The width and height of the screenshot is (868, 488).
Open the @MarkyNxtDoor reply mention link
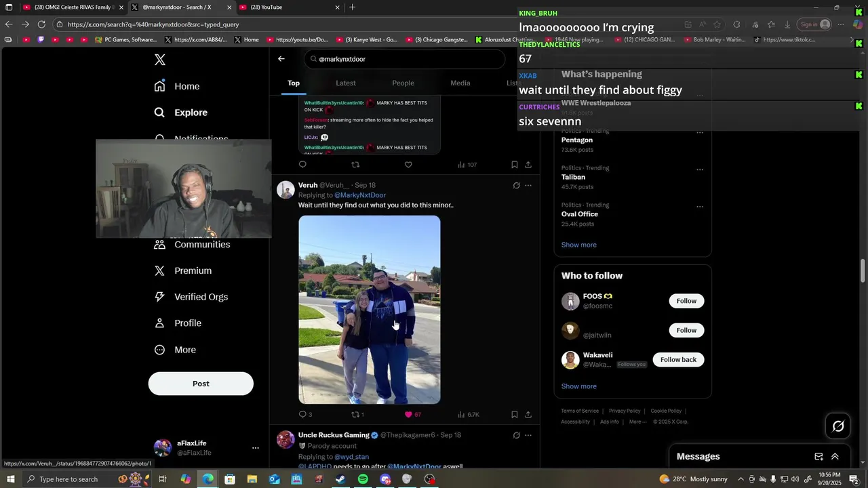[360, 195]
